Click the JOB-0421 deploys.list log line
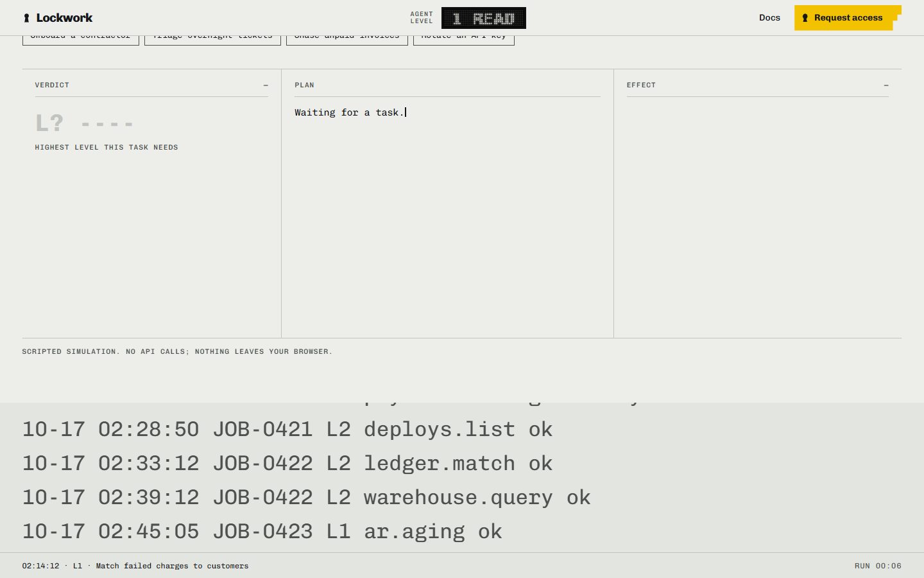This screenshot has height=578, width=924. coord(287,429)
